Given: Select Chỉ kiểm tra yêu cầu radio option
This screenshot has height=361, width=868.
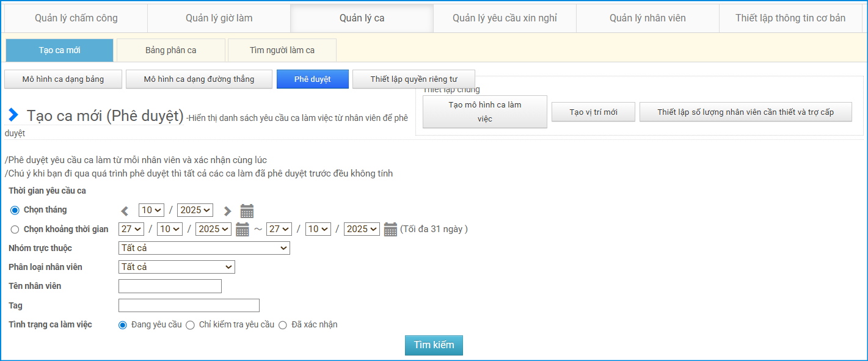Looking at the screenshot, I should coord(190,325).
